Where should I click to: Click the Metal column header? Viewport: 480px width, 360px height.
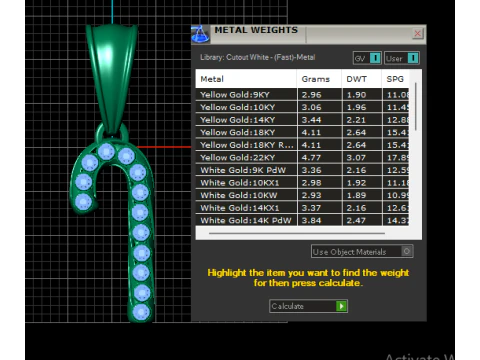click(246, 79)
